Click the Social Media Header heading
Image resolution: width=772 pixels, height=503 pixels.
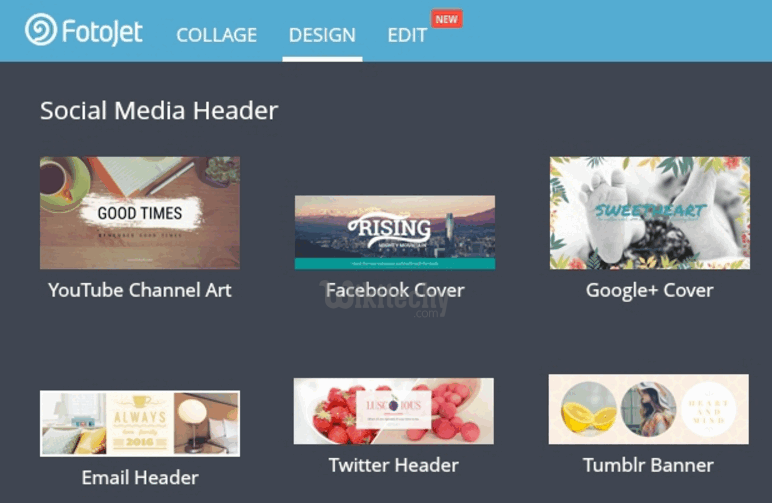coord(159,110)
